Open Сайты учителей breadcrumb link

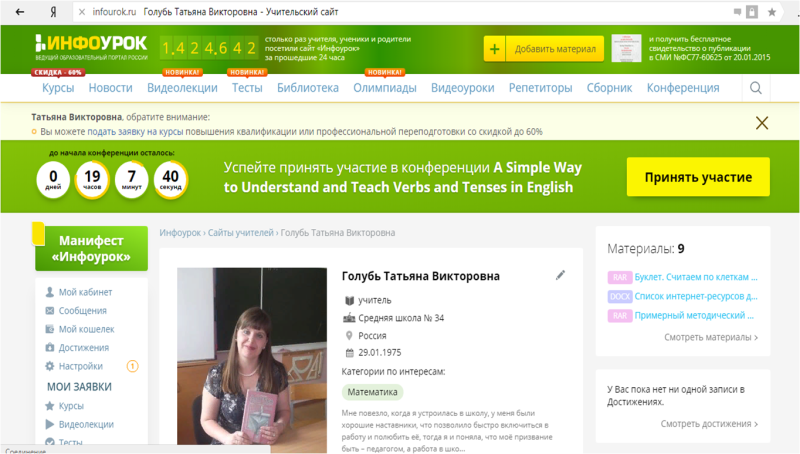tap(240, 233)
